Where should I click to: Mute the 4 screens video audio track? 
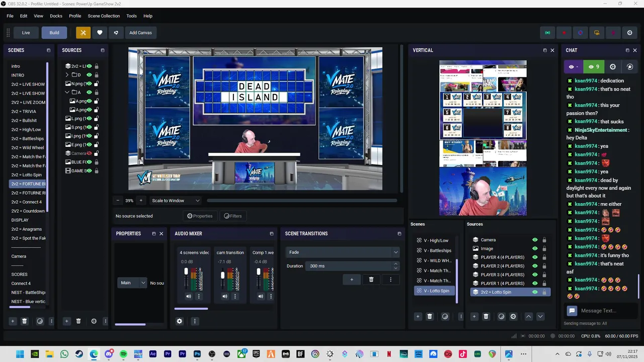pos(188,296)
